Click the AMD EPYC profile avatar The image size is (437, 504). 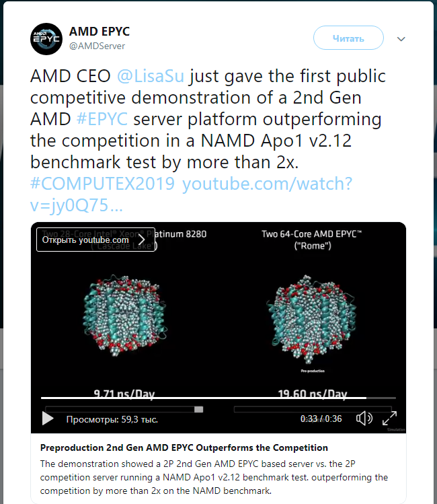[x=46, y=38]
